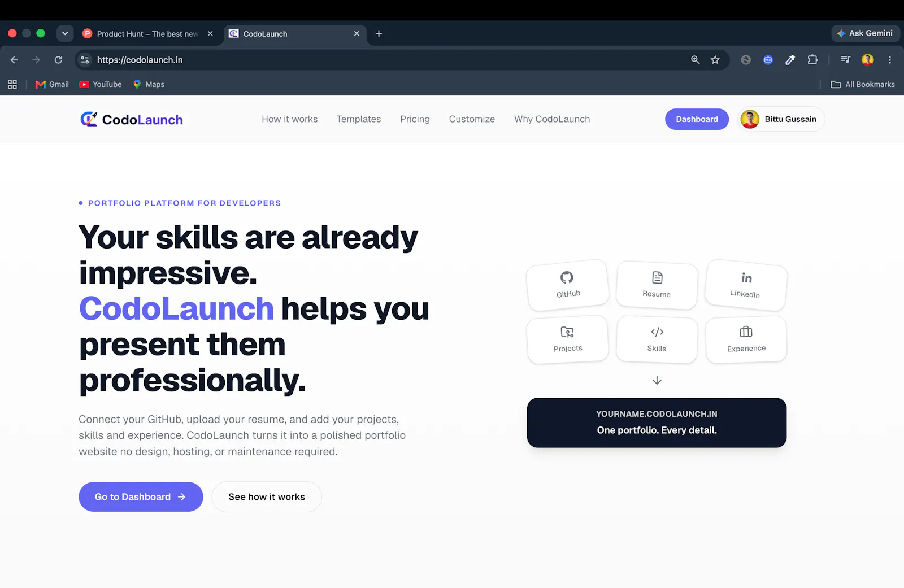Image resolution: width=904 pixels, height=588 pixels.
Task: Open Chrome three-dot menu
Action: tap(890, 60)
